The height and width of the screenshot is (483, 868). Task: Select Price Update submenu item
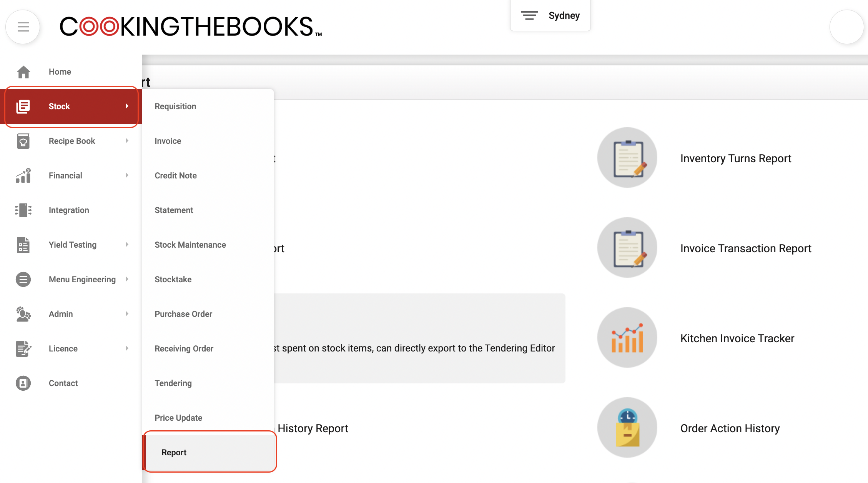point(208,418)
